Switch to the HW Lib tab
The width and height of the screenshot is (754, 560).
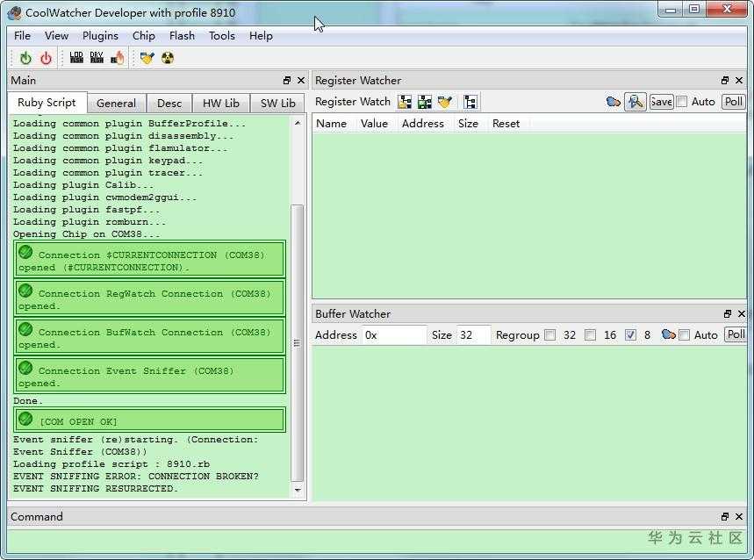pyautogui.click(x=220, y=103)
